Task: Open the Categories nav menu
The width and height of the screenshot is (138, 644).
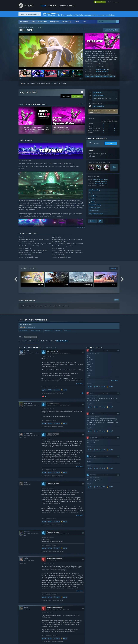Action: point(54,22)
